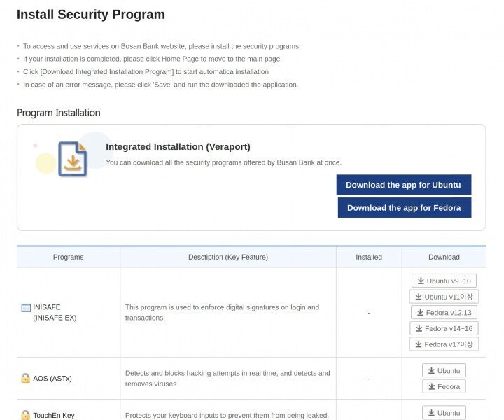
Task: Click the Install Security Program heading
Action: (91, 15)
